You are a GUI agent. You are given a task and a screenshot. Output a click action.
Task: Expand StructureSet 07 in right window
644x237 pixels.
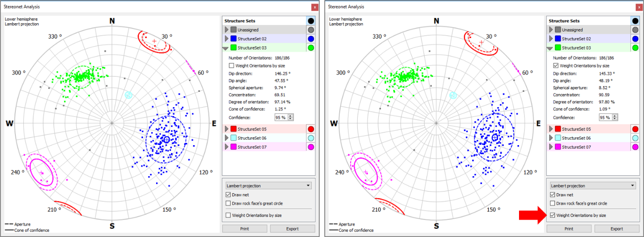tap(551, 147)
